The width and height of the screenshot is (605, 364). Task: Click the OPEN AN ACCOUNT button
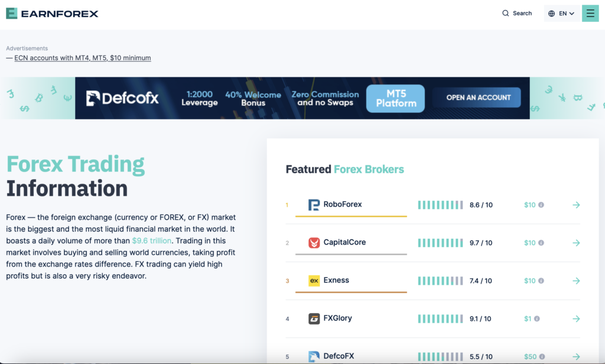pos(477,97)
